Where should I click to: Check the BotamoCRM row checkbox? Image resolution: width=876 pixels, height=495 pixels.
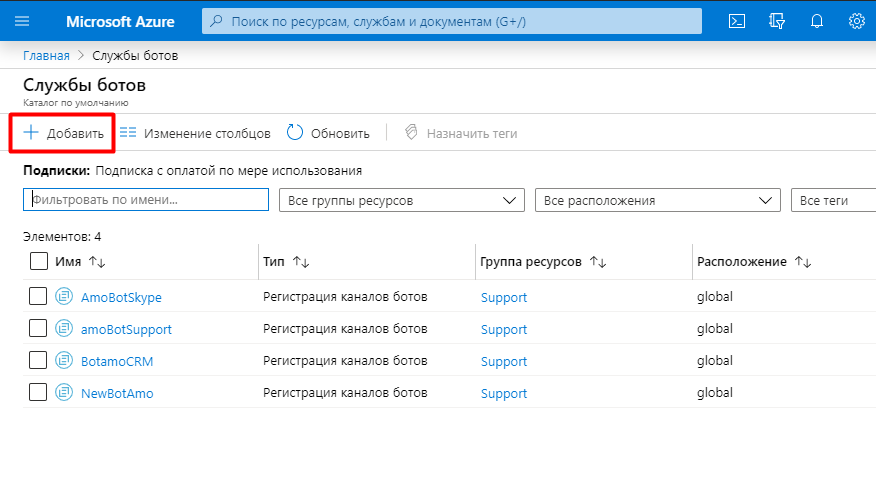pyautogui.click(x=38, y=360)
